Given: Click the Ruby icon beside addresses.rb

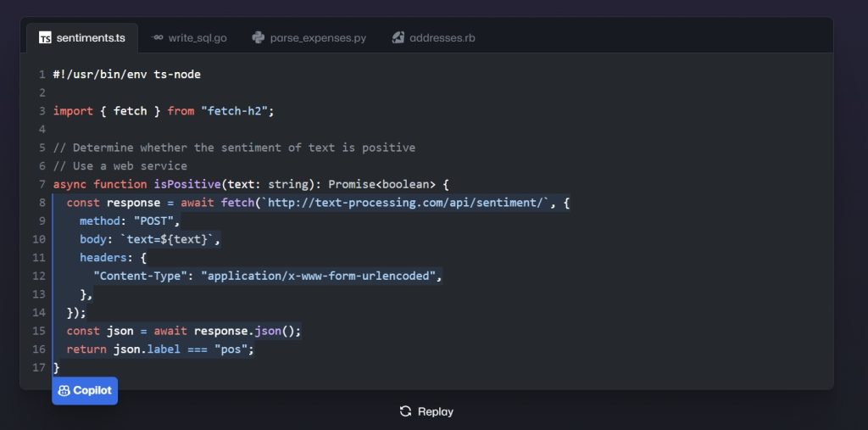Looking at the screenshot, I should (398, 37).
